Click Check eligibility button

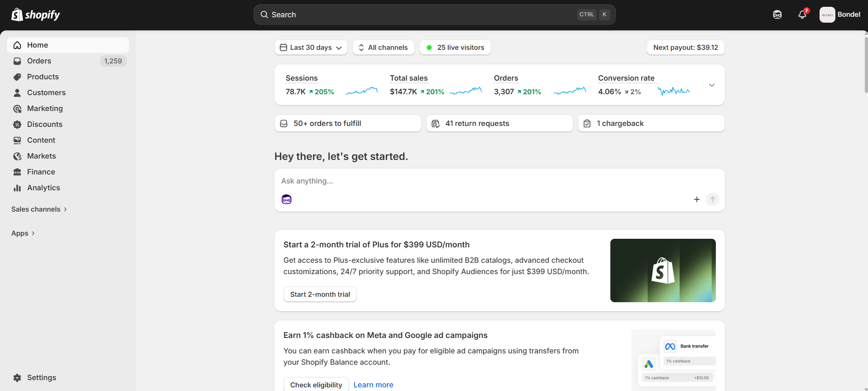click(x=316, y=385)
